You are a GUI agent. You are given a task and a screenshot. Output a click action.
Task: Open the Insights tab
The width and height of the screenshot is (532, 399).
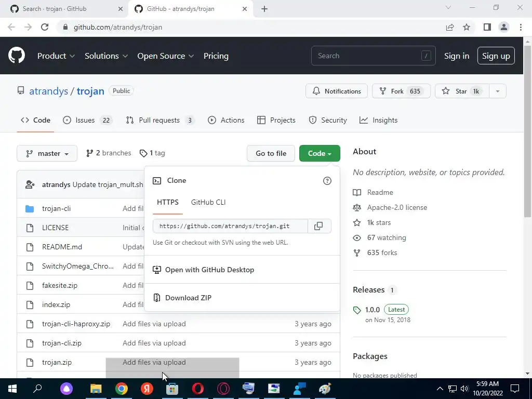coord(379,120)
